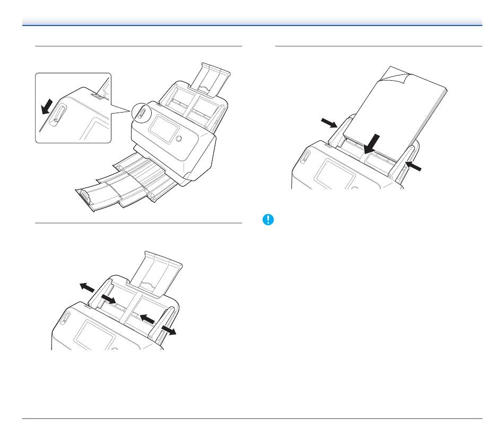This screenshot has width=504, height=428.
Task: Click the large downward arrow on the paper stack
Action: [x=371, y=144]
